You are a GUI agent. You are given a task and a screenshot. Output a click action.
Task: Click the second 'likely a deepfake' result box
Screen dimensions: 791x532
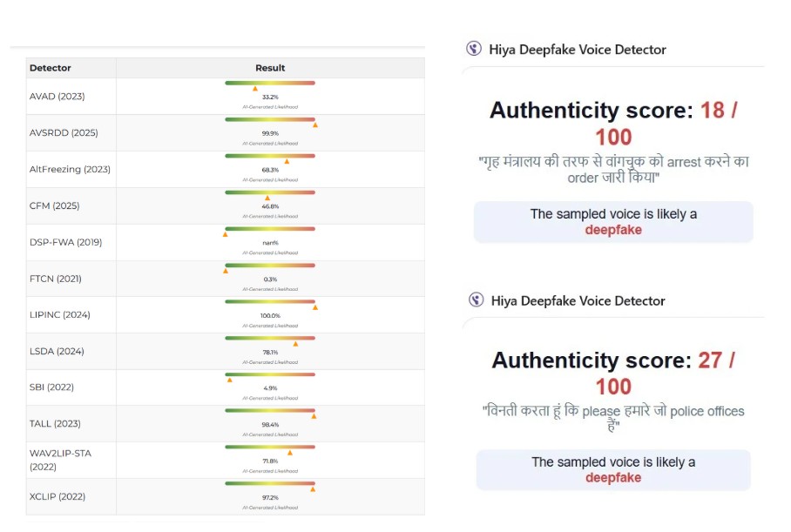click(613, 470)
